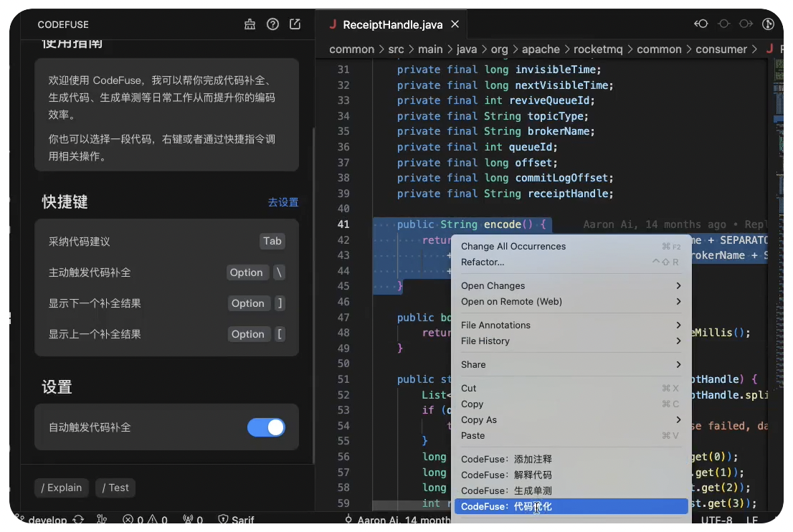Click the 'rocketmq' breadcrumb segment

tap(598, 49)
